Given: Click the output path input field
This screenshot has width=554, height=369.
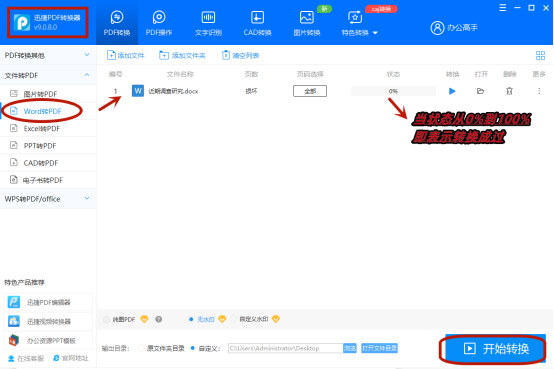Looking at the screenshot, I should click(285, 348).
